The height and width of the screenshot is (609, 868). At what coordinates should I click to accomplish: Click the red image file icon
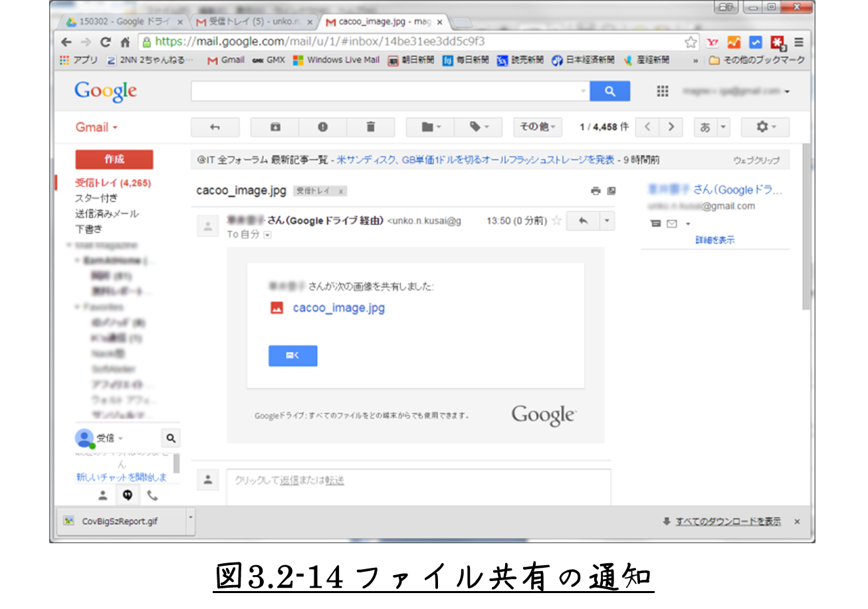276,308
